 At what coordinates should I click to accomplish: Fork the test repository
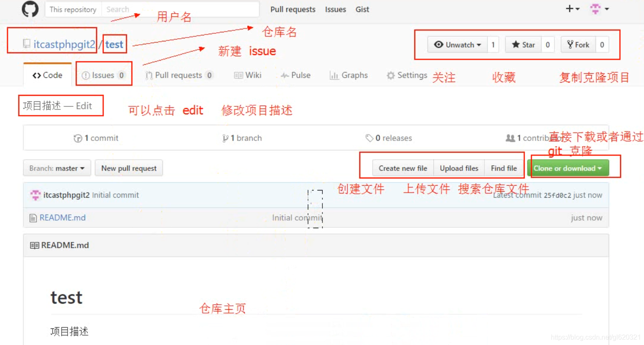click(x=578, y=45)
